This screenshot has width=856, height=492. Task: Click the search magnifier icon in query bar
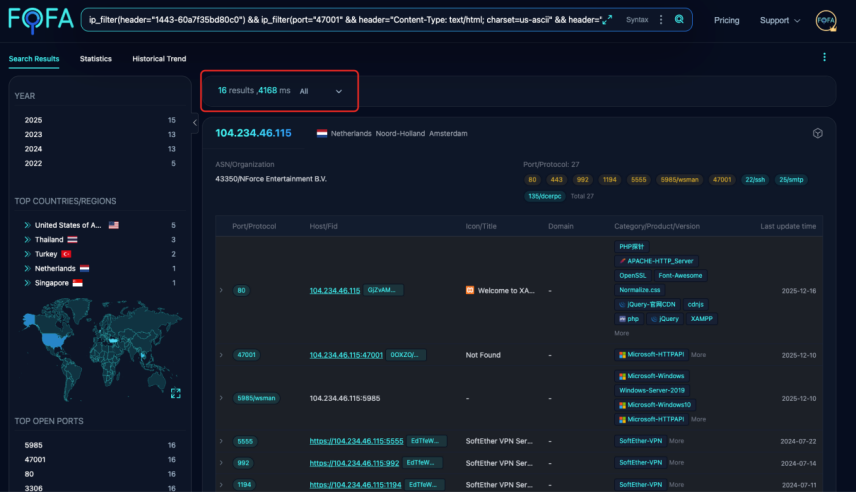[680, 20]
